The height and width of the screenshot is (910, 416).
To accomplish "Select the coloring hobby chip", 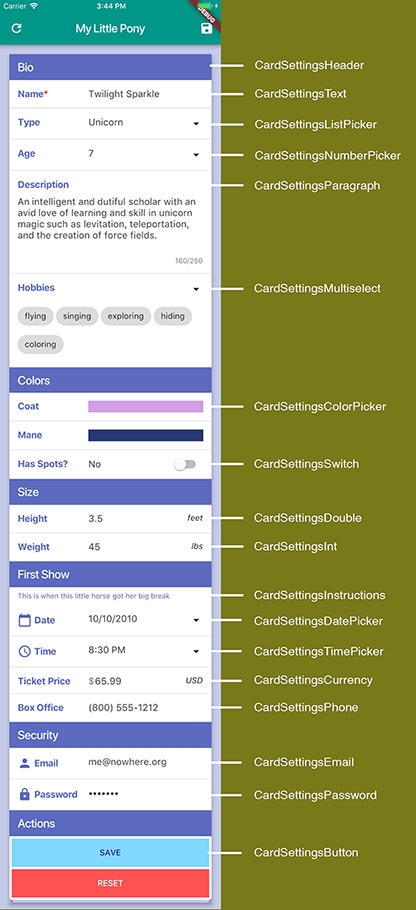I will click(x=40, y=344).
